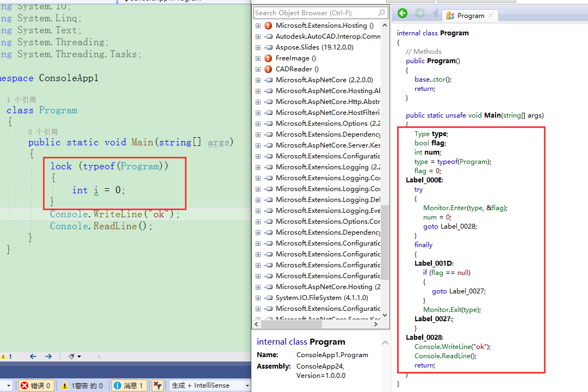Click the red error icon beside CADReader
The image size is (588, 392).
(x=268, y=69)
